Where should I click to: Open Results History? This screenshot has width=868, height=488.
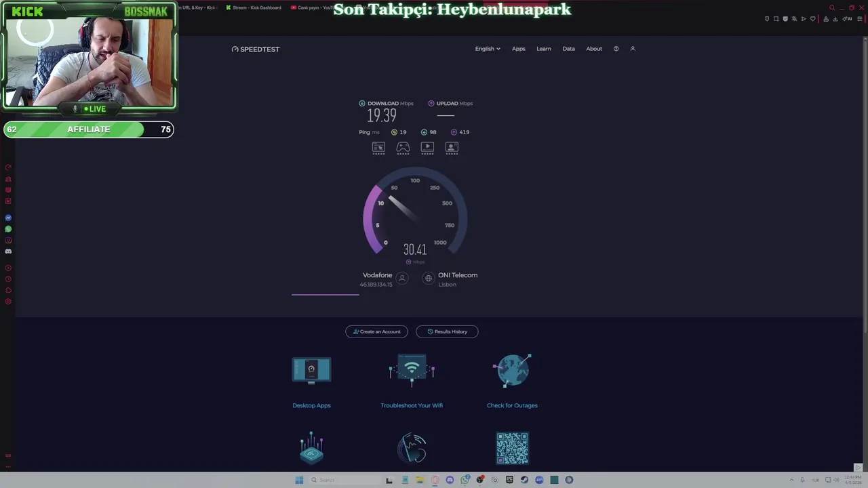(x=447, y=331)
